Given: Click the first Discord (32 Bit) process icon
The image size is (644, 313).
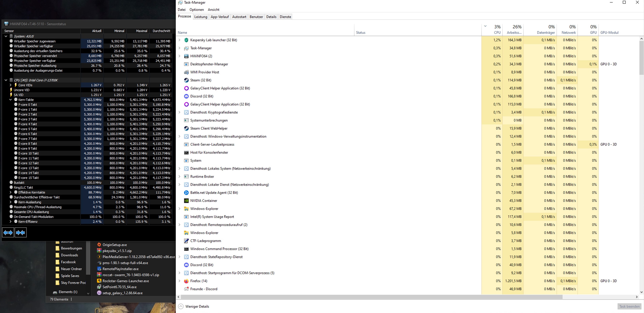Looking at the screenshot, I should [186, 96].
